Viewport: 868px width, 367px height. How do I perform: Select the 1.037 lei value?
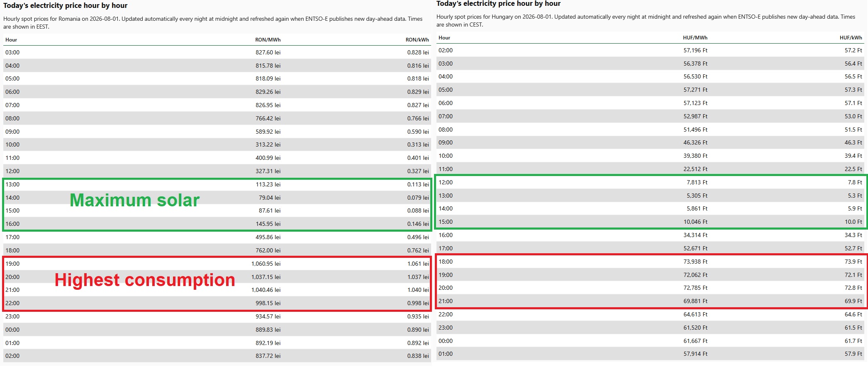(x=418, y=277)
